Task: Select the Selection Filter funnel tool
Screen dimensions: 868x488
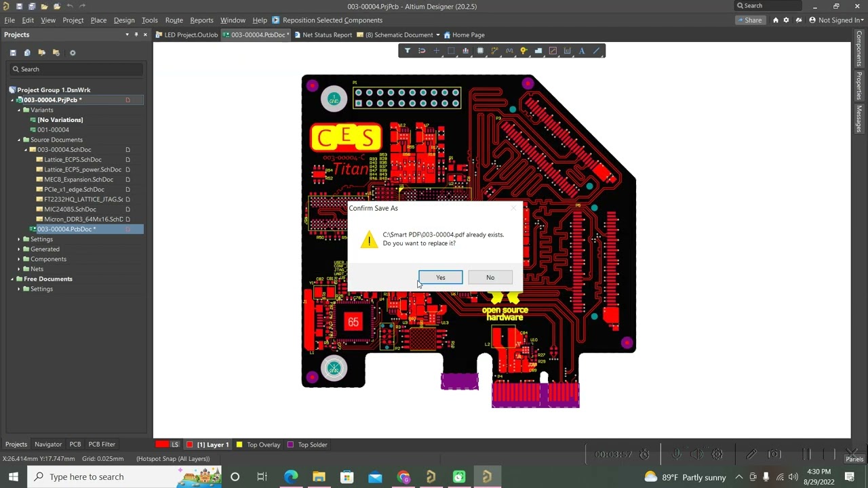Action: (x=407, y=51)
